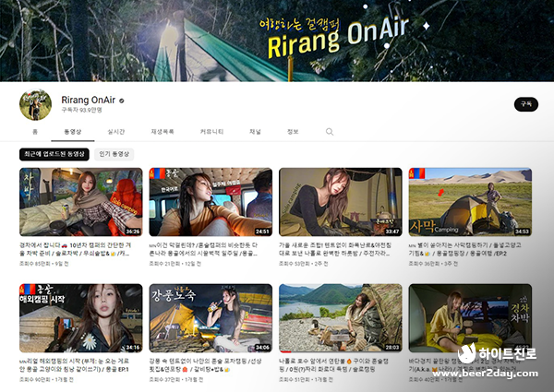Click the video title starting 강풍 속 텐트없이
The height and width of the screenshot is (392, 554).
pyautogui.click(x=205, y=365)
